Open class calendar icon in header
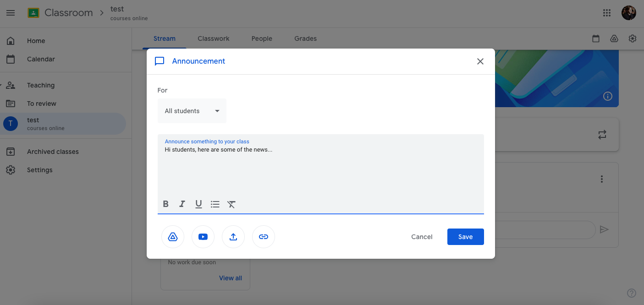644x305 pixels. tap(596, 38)
